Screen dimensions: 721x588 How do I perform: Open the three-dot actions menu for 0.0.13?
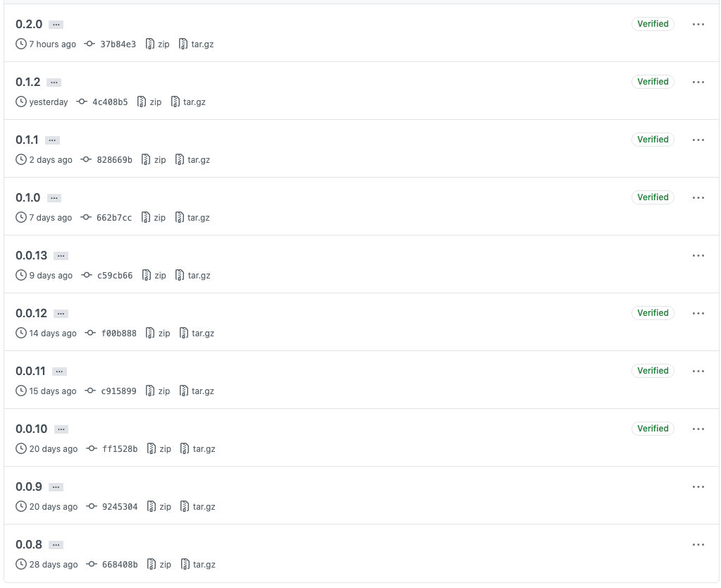pyautogui.click(x=698, y=255)
